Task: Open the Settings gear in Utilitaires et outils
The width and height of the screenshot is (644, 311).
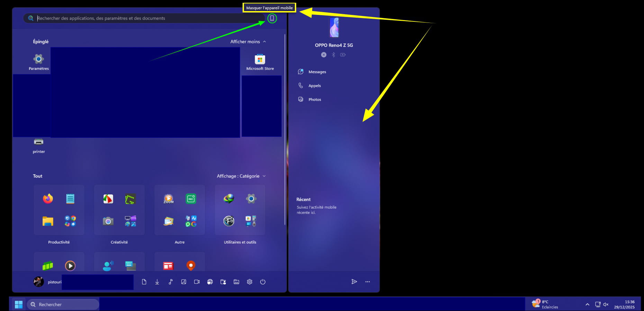Action: pyautogui.click(x=251, y=199)
